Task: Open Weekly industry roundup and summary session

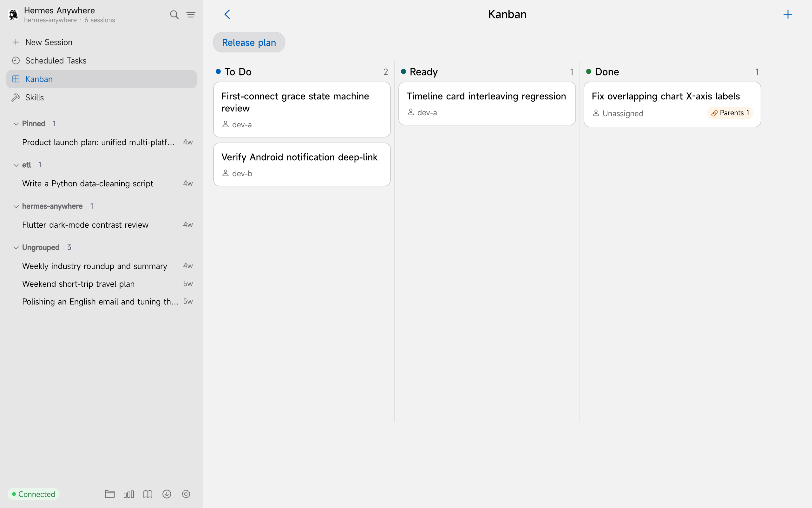Action: pos(101,266)
